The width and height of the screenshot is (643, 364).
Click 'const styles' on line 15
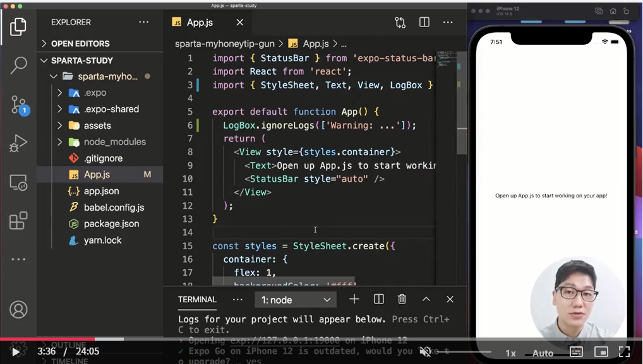pyautogui.click(x=244, y=246)
